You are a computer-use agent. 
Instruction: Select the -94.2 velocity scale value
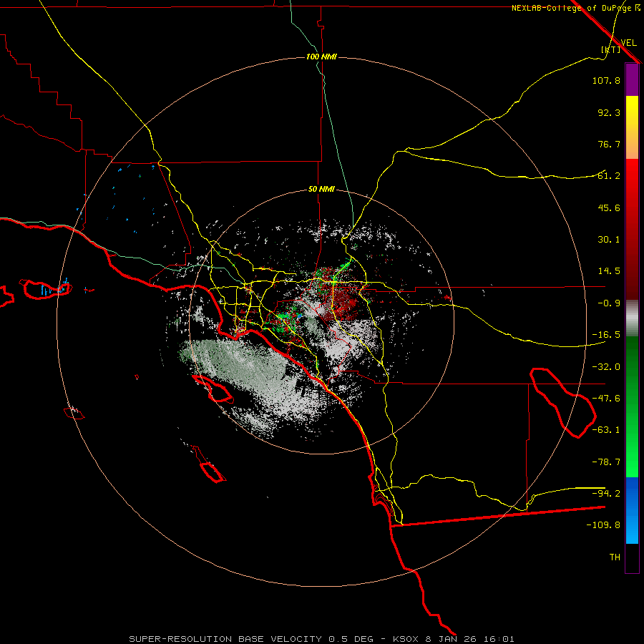click(x=606, y=493)
